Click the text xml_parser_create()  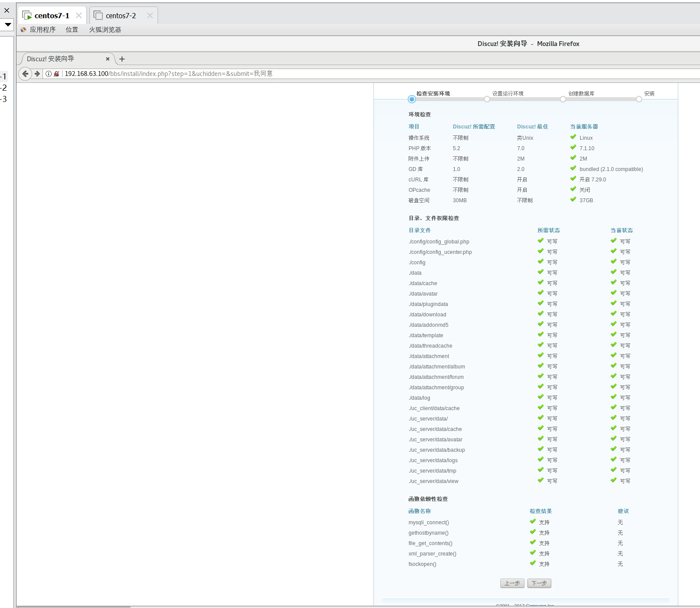click(432, 554)
